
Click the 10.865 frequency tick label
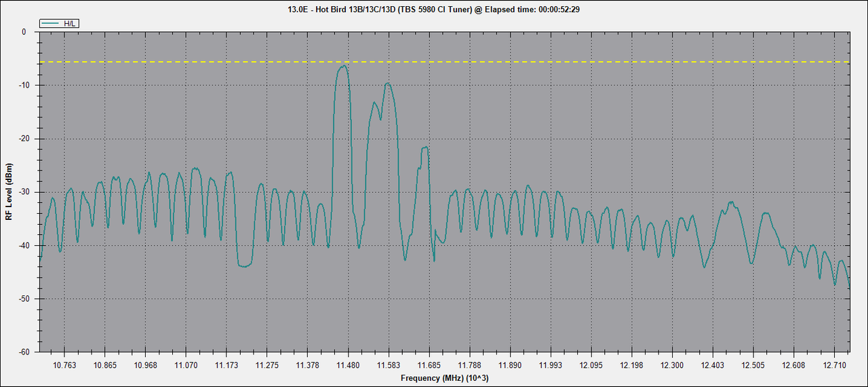point(105,365)
